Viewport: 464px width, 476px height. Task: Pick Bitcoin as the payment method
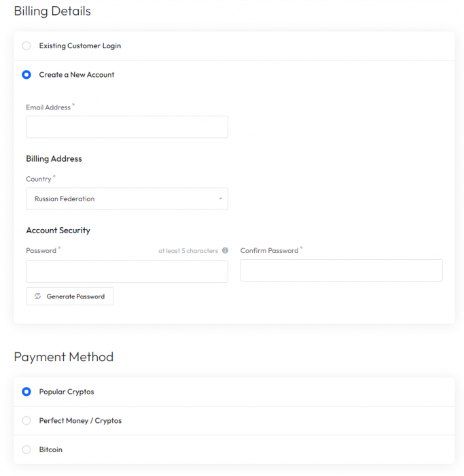pyautogui.click(x=26, y=449)
